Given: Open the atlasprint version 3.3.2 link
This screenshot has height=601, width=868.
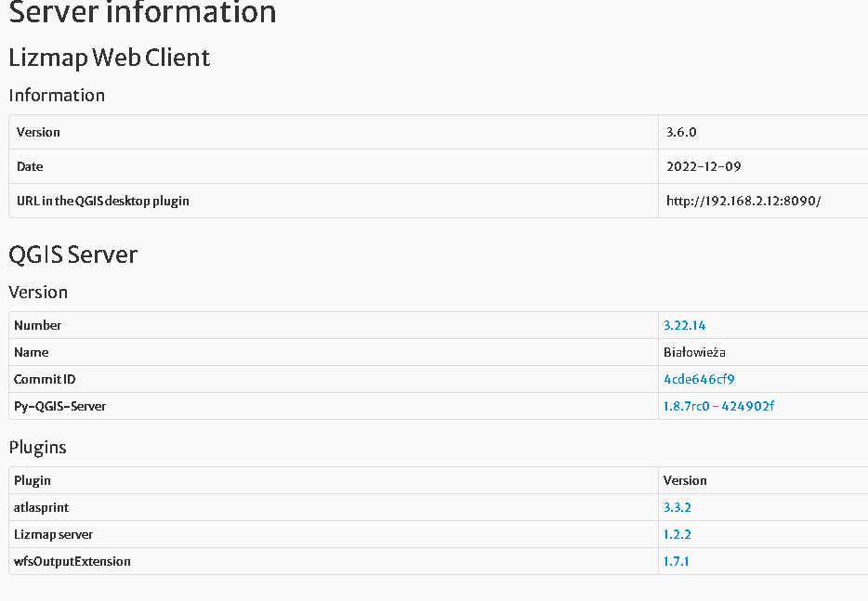Looking at the screenshot, I should coord(676,507).
